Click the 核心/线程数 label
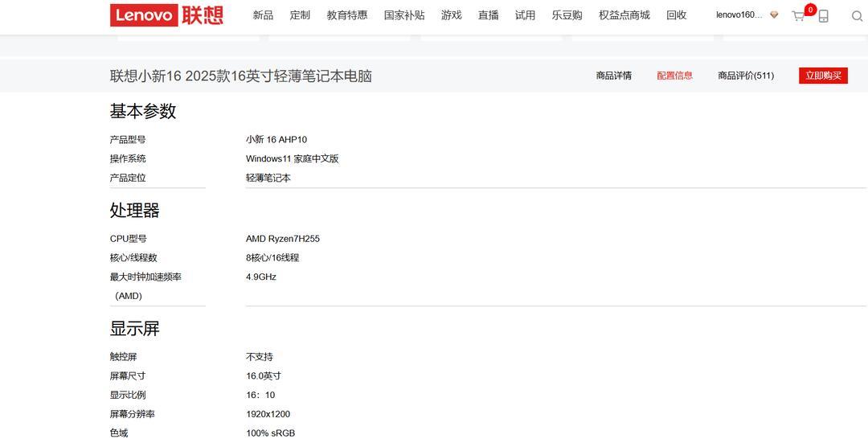 133,258
